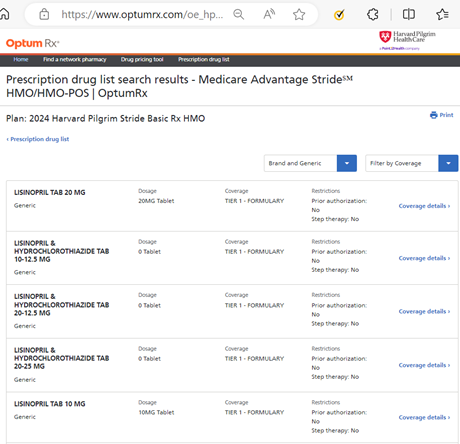The width and height of the screenshot is (460, 444).
Task: Click TIER 1 - FORMULARY for Lisinopril Tab 20 MG
Action: (x=254, y=201)
